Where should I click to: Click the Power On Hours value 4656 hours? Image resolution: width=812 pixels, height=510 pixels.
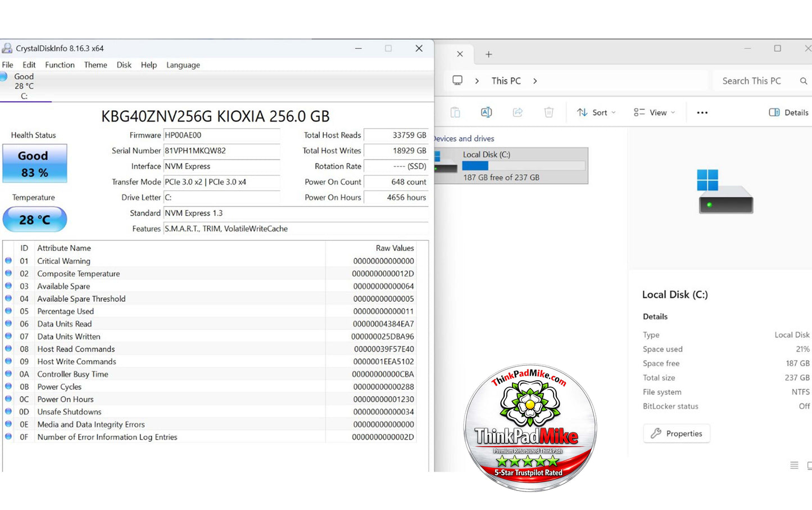pyautogui.click(x=396, y=198)
